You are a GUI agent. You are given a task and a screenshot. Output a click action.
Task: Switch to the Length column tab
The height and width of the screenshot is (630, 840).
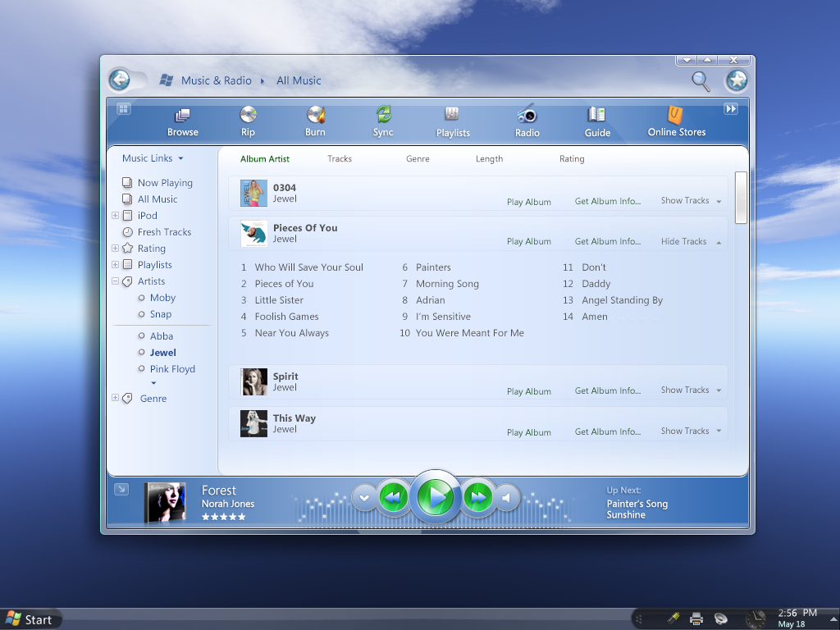[489, 159]
